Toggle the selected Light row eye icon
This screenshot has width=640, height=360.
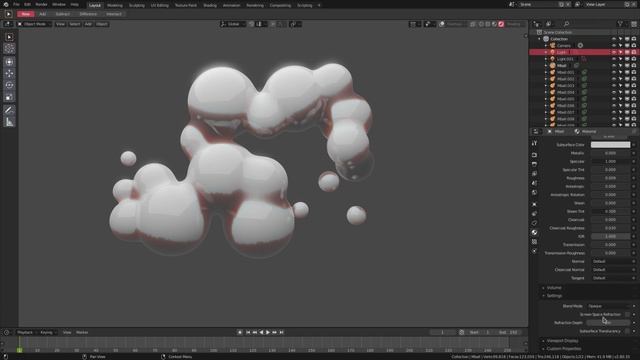(x=613, y=52)
